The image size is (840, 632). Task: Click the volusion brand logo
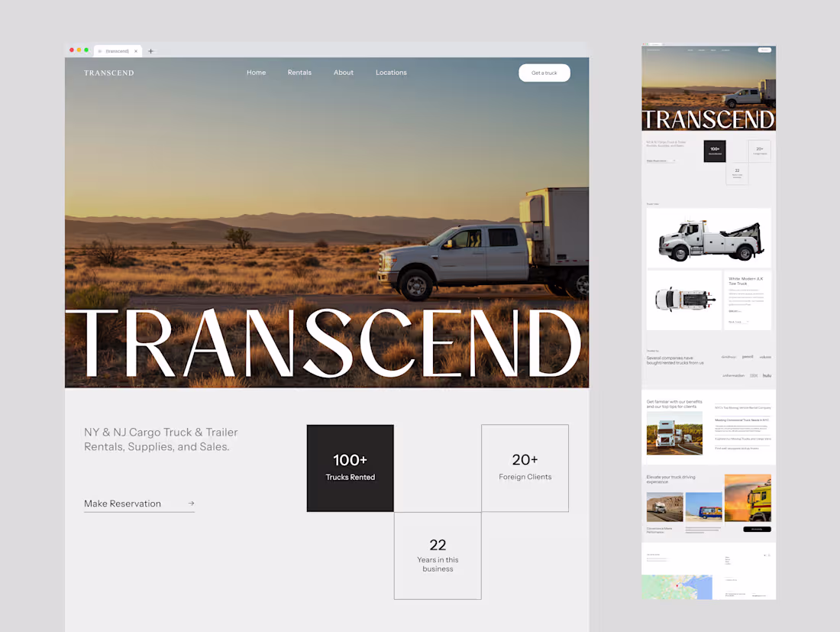(765, 357)
